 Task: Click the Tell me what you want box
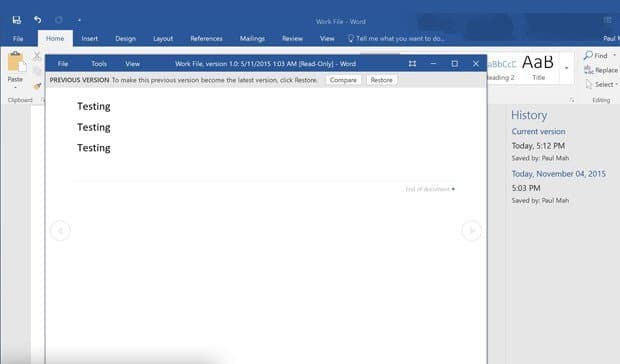tap(396, 38)
